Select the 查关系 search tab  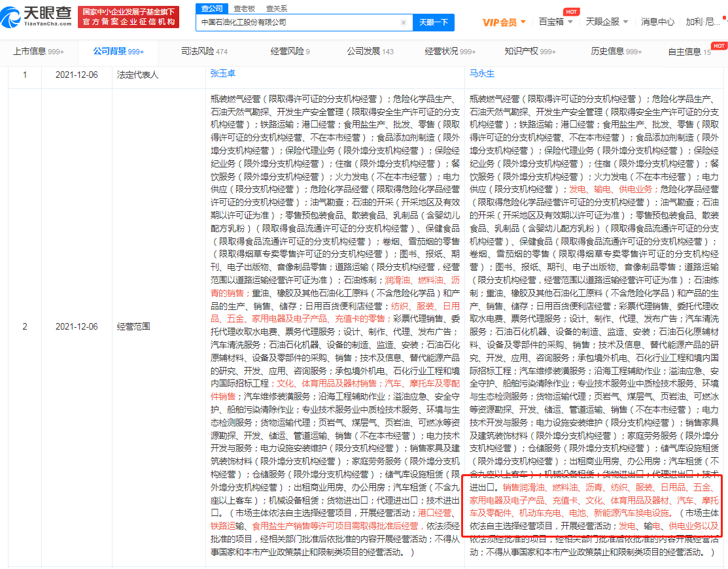point(277,9)
